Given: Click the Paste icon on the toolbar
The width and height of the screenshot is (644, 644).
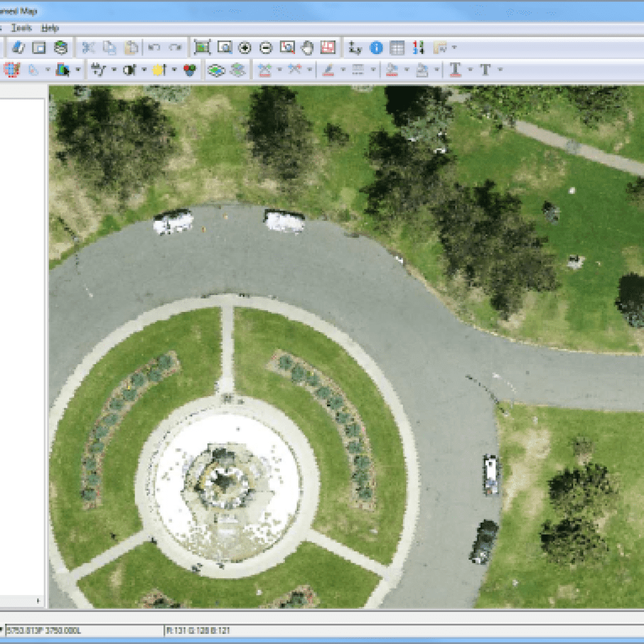Looking at the screenshot, I should (130, 47).
